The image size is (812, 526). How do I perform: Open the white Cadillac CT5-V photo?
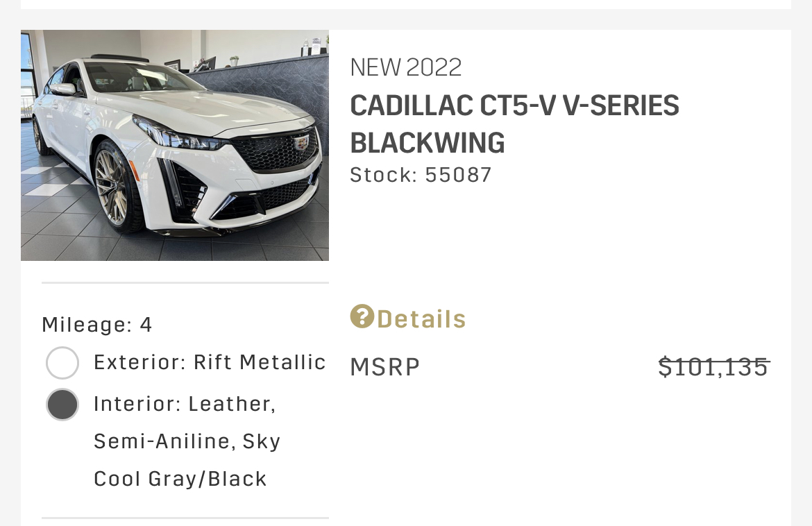coord(174,145)
